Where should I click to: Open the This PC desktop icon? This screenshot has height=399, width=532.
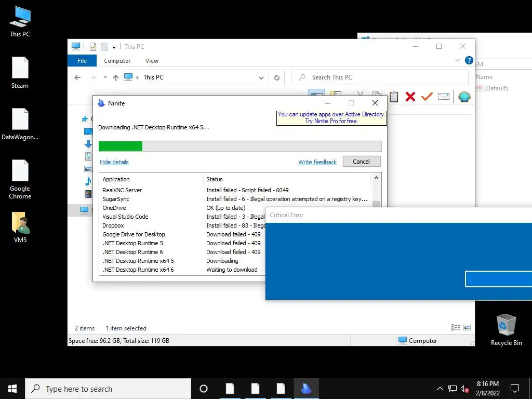coord(20,21)
